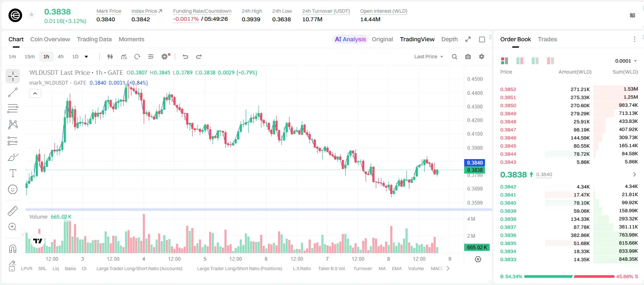Screen dimensions: 644x285
Task: Switch to the Trades tab
Action: click(x=548, y=39)
